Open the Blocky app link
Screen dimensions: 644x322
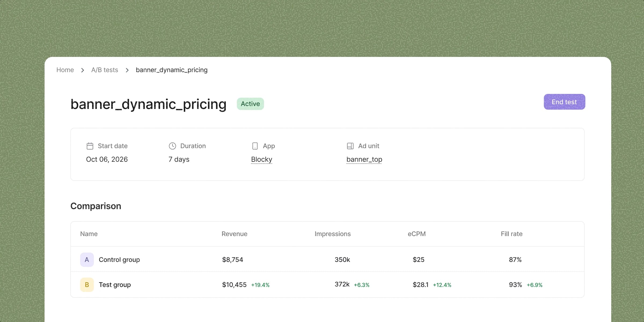(x=262, y=159)
